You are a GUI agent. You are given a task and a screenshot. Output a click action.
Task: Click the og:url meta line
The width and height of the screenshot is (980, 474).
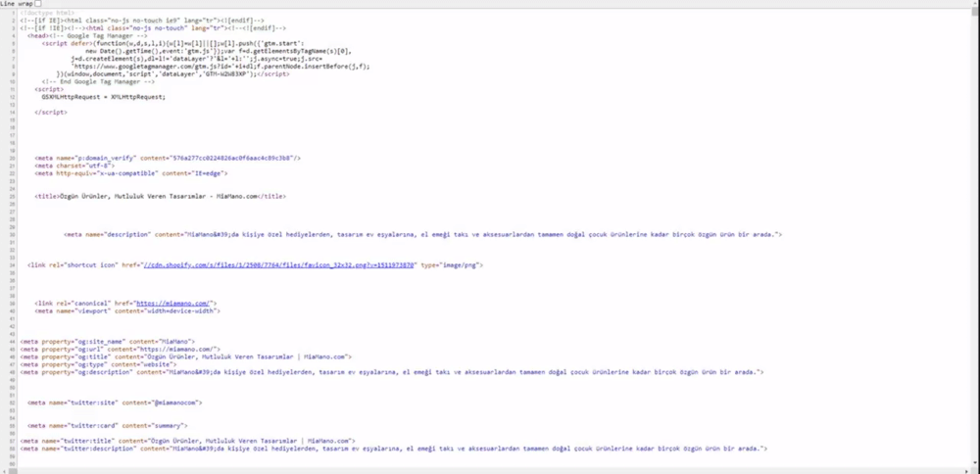coord(120,349)
